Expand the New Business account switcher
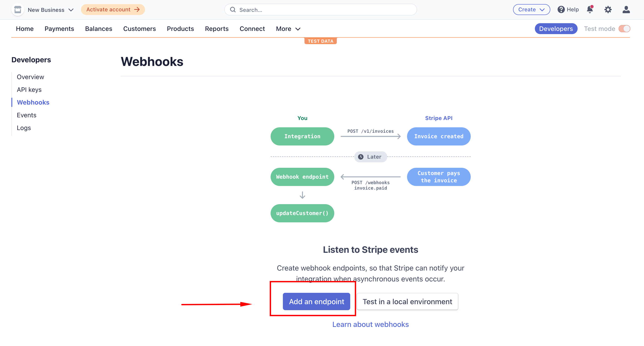Viewport: 644px width, 346px height. click(50, 10)
